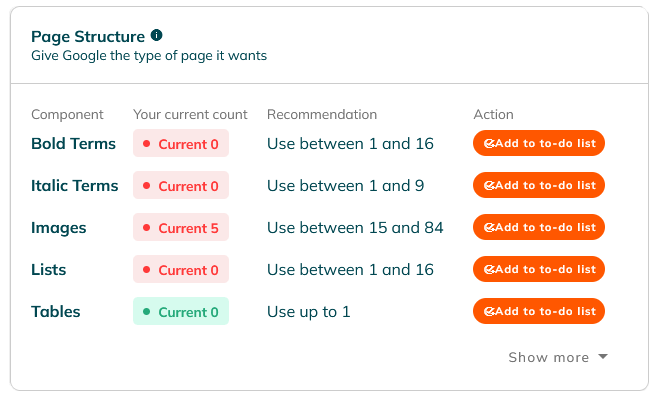Select the Italic Terms component label

[x=75, y=186]
